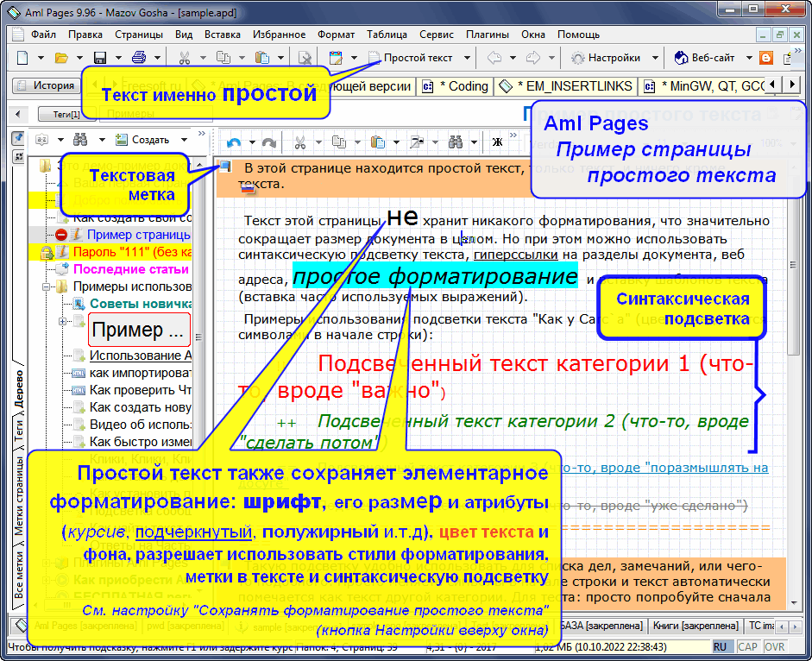Click the RU language indicator in status bar
This screenshot has height=661, width=812.
click(720, 646)
